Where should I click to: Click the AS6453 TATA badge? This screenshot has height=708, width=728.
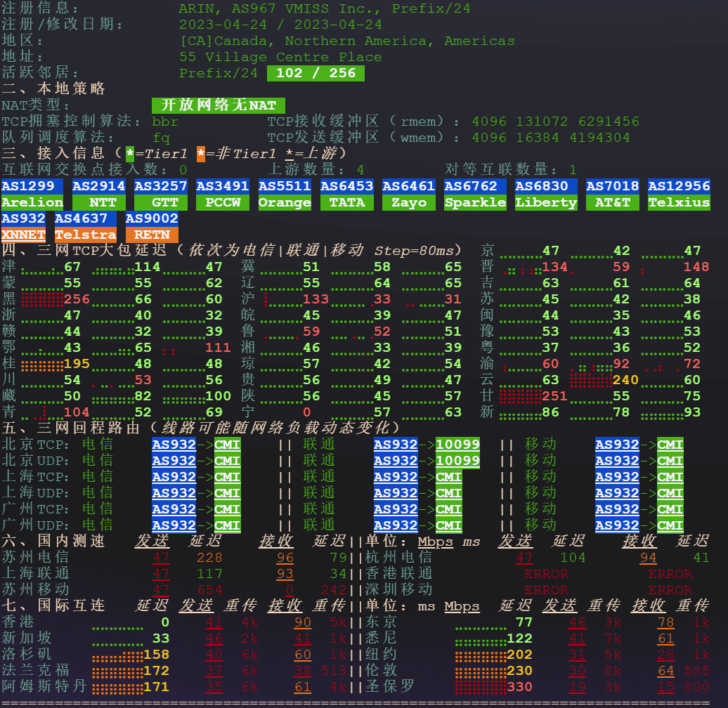click(347, 195)
